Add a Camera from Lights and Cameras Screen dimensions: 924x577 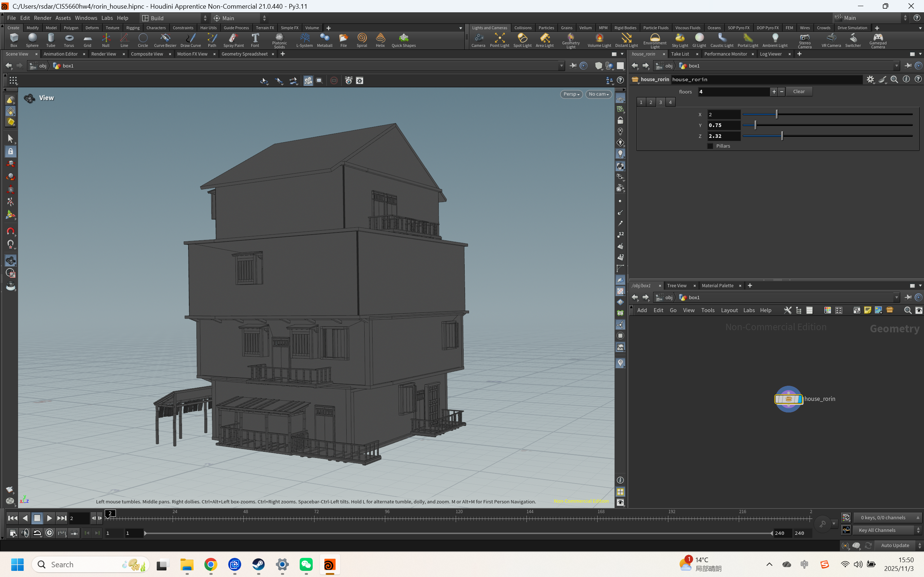point(478,40)
